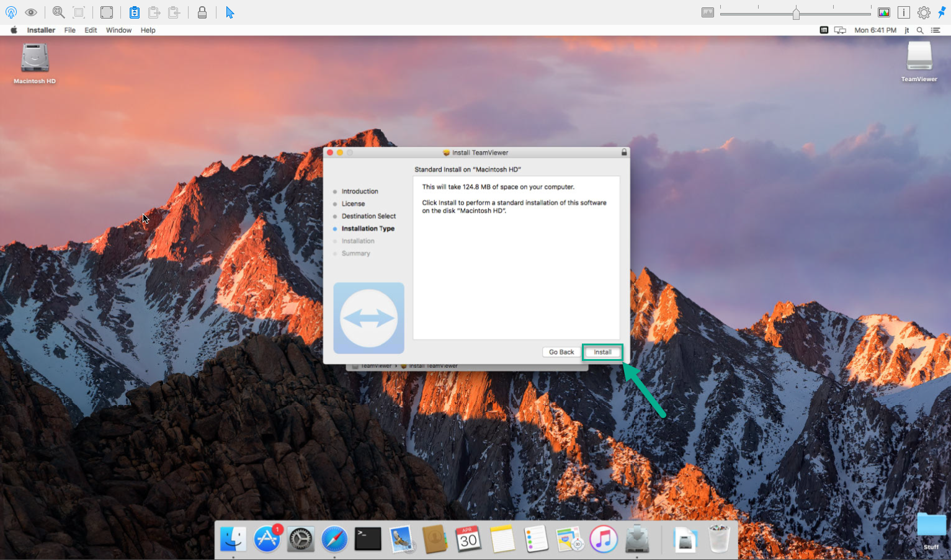Screen dimensions: 951x560
Task: Select the blue cursor pointer tool
Action: pyautogui.click(x=230, y=12)
